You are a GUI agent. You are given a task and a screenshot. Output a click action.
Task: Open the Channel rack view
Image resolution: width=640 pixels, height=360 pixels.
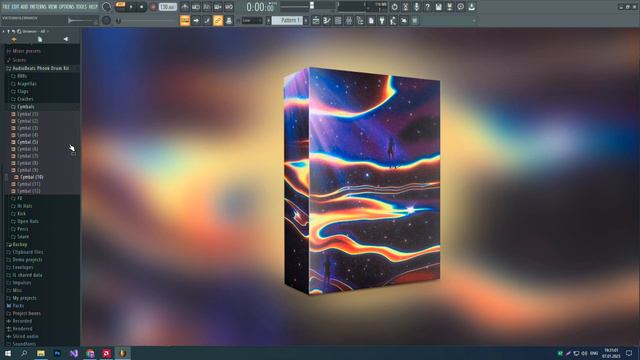coord(338,20)
